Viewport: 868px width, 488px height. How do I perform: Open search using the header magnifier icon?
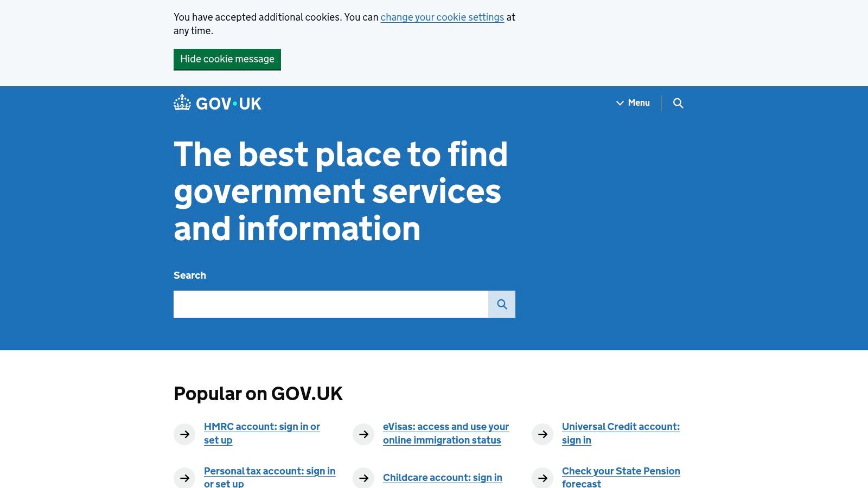tap(679, 103)
